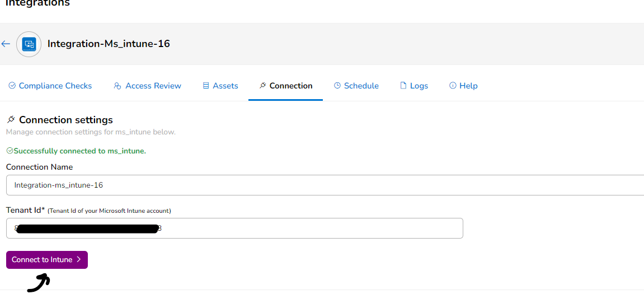
Task: Click the Connection Name label
Action: point(39,167)
